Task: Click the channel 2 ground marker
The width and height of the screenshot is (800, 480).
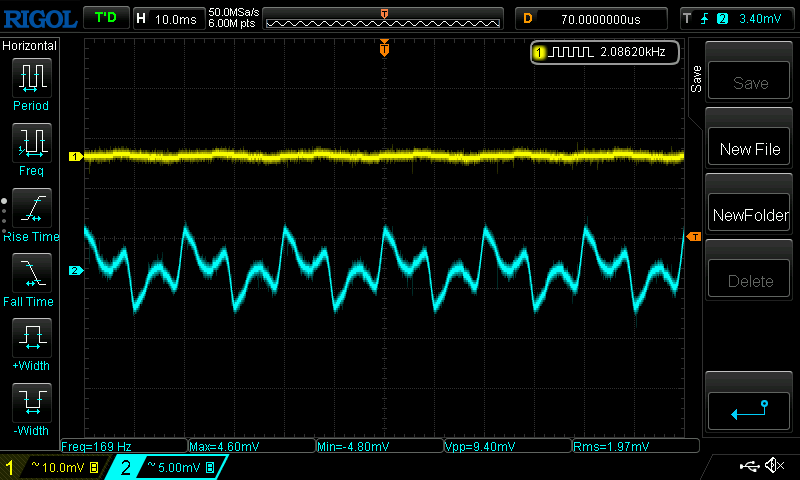Action: click(x=76, y=270)
